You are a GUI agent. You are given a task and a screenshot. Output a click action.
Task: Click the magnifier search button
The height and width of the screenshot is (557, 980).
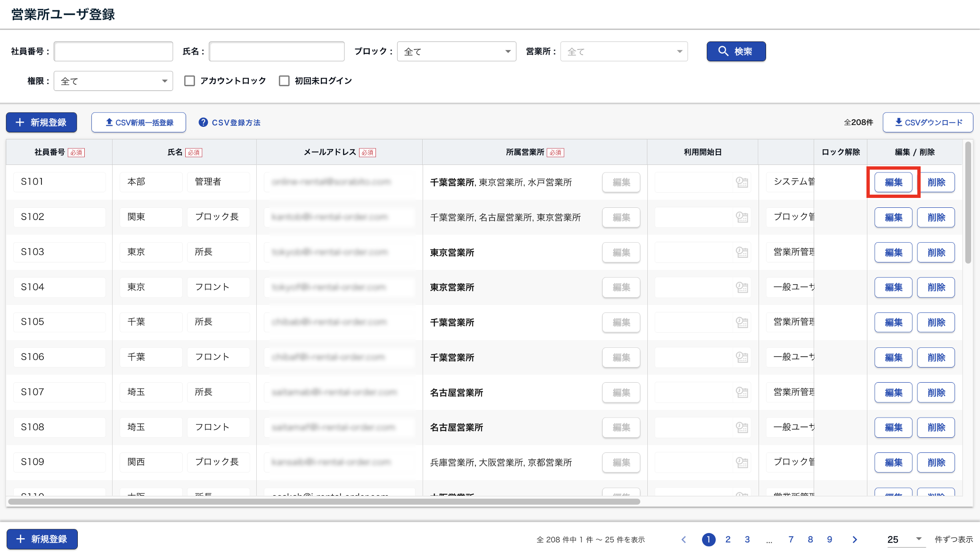[x=735, y=51]
